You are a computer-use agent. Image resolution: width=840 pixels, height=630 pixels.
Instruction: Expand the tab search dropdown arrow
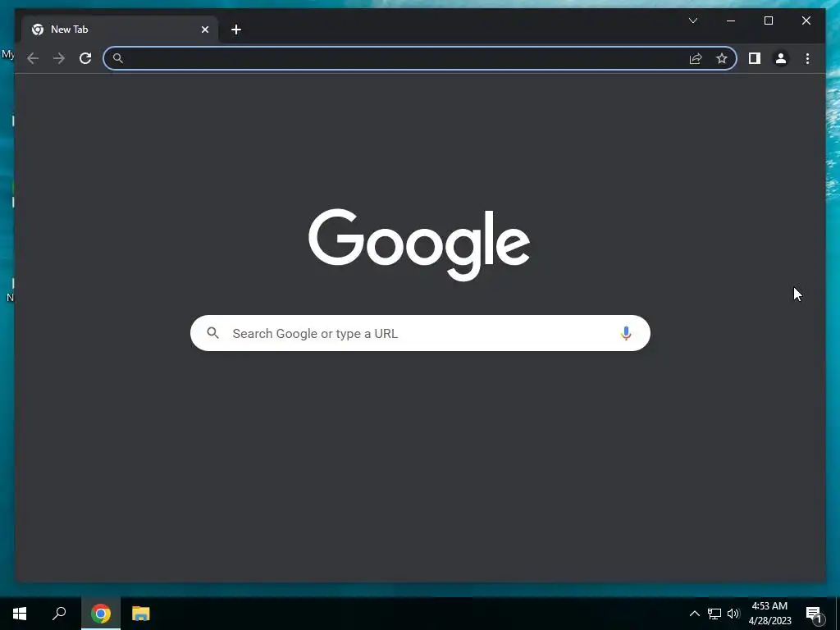pos(692,21)
